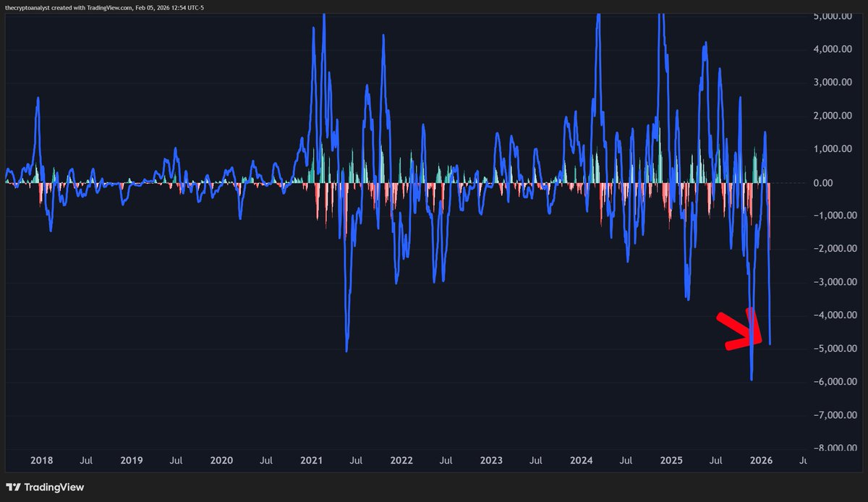This screenshot has width=868, height=502.
Task: Select the 2021 year marker on the time axis
Action: tap(311, 460)
